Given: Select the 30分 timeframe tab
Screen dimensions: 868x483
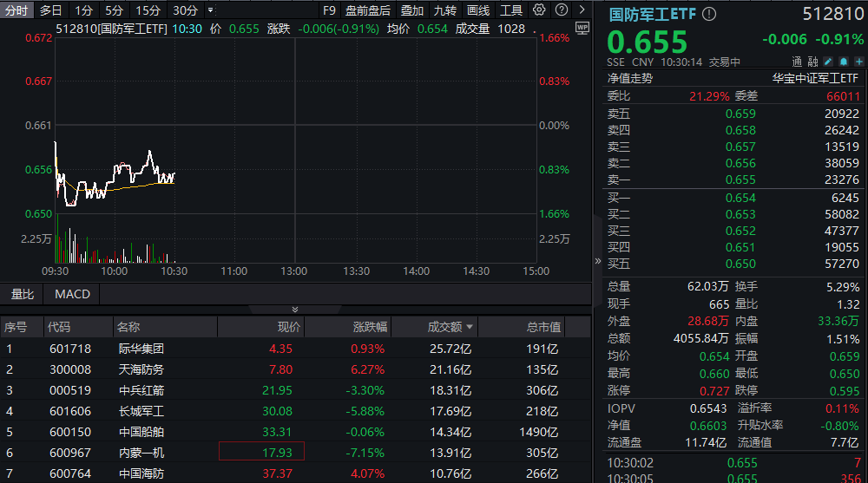Looking at the screenshot, I should click(185, 10).
